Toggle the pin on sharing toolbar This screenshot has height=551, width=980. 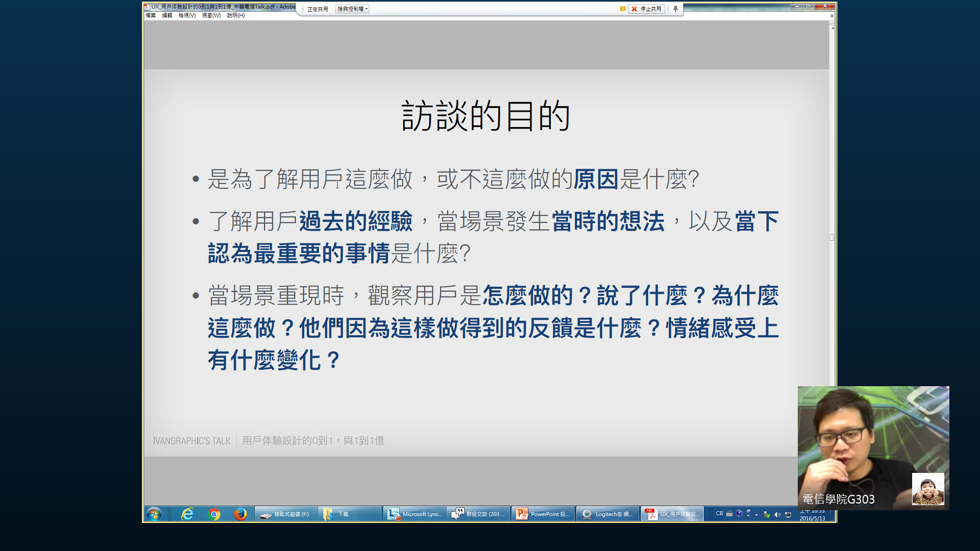click(x=675, y=9)
